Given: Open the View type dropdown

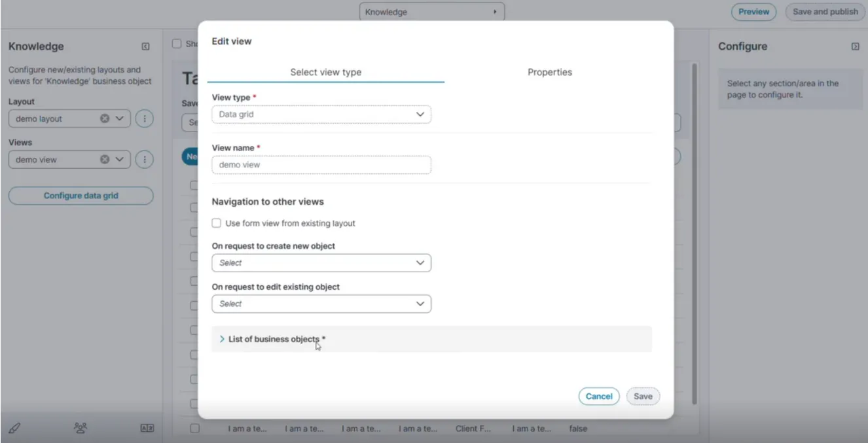Looking at the screenshot, I should click(321, 115).
